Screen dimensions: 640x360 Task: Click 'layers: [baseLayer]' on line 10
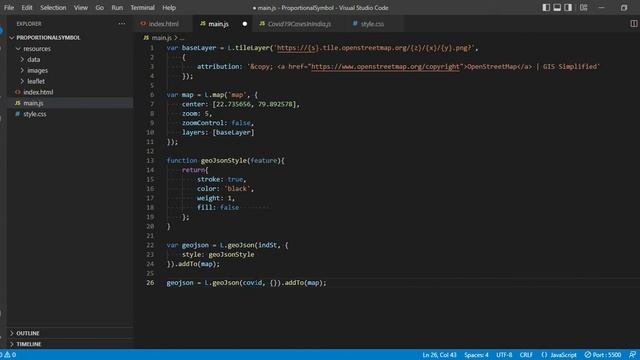pyautogui.click(x=218, y=132)
